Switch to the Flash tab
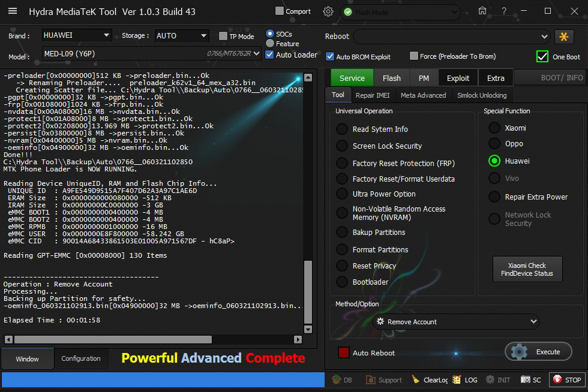 coord(391,78)
